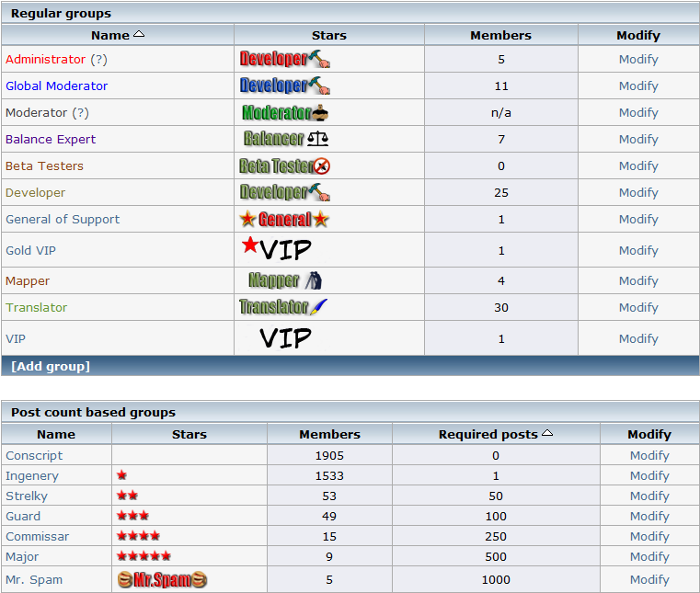Click the sort arrow beside Required posts
Image resolution: width=700 pixels, height=593 pixels.
(547, 433)
